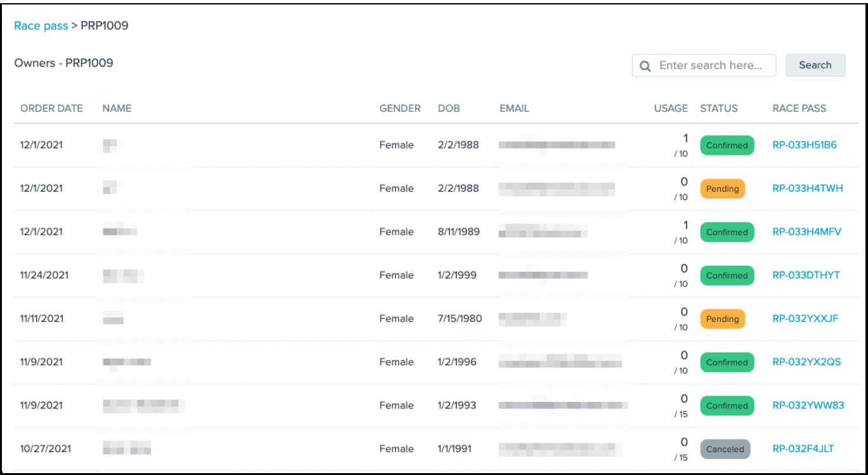Click the USAGE column header
Image resolution: width=868 pixels, height=475 pixels.
pyautogui.click(x=671, y=108)
